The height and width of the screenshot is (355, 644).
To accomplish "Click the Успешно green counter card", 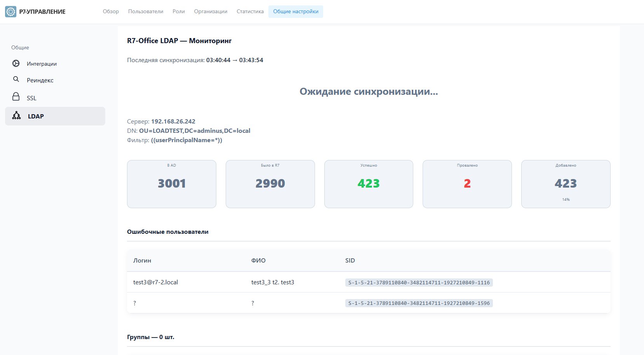I will [x=368, y=184].
